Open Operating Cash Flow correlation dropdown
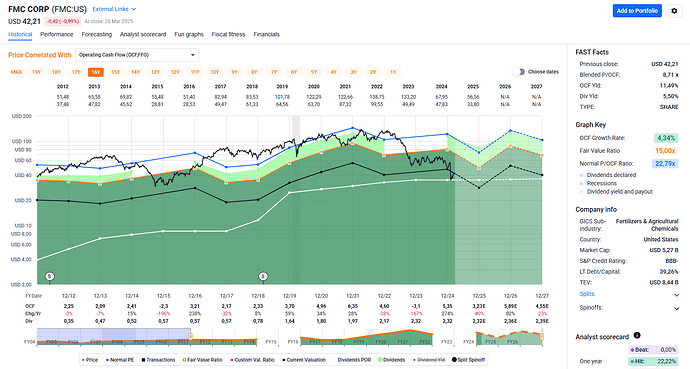 point(137,55)
